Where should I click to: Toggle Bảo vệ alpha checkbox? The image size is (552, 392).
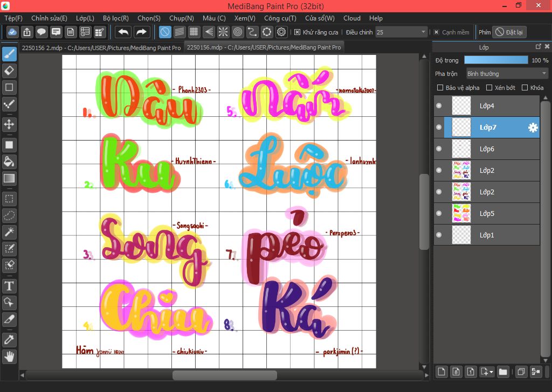tap(440, 88)
